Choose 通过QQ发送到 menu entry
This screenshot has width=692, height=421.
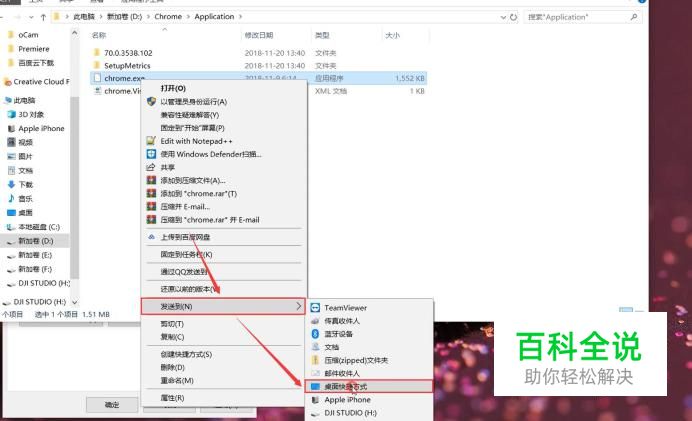pos(184,271)
